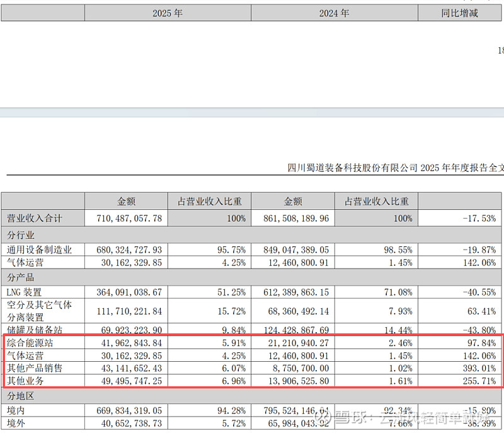
Task: Click the 2025 年 column header
Action: click(x=168, y=13)
